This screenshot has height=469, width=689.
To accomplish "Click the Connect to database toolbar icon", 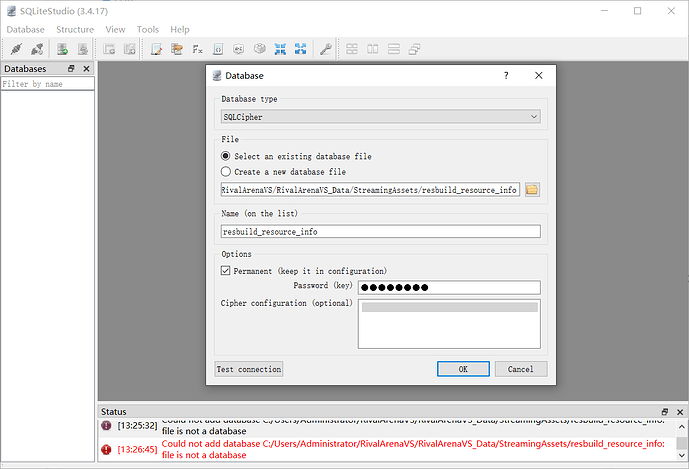I will tap(16, 48).
